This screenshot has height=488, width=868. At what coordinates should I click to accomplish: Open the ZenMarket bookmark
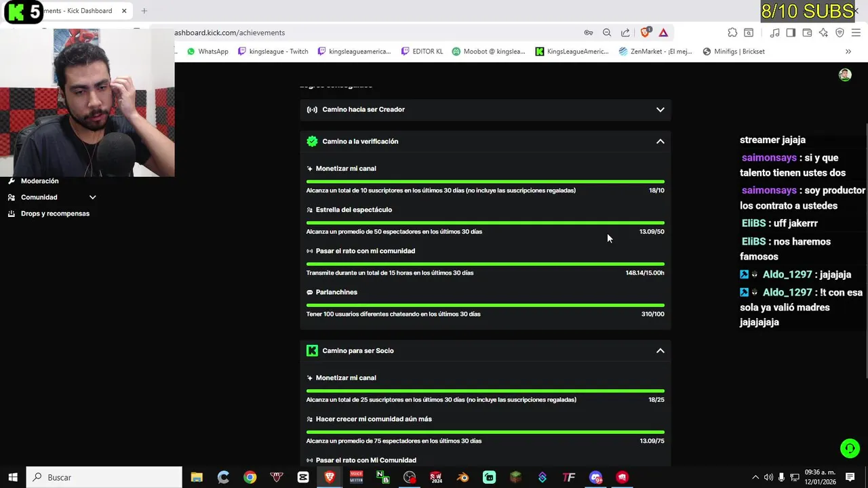coord(656,52)
